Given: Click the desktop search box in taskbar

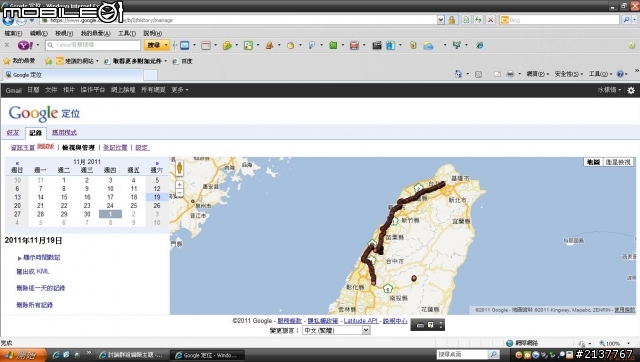Looking at the screenshot, I should (x=462, y=355).
